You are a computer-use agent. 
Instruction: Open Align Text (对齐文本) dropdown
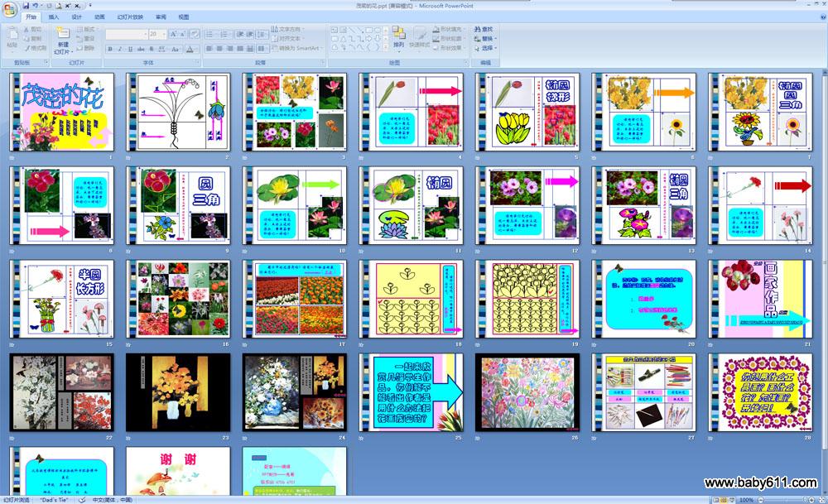tap(287, 39)
